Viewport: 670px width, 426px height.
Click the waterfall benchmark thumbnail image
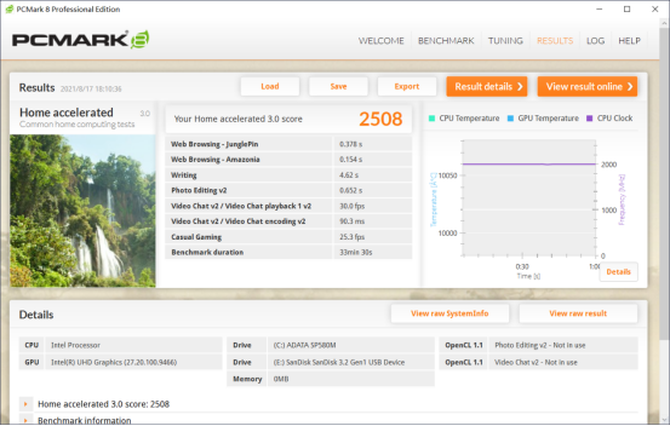click(x=82, y=210)
